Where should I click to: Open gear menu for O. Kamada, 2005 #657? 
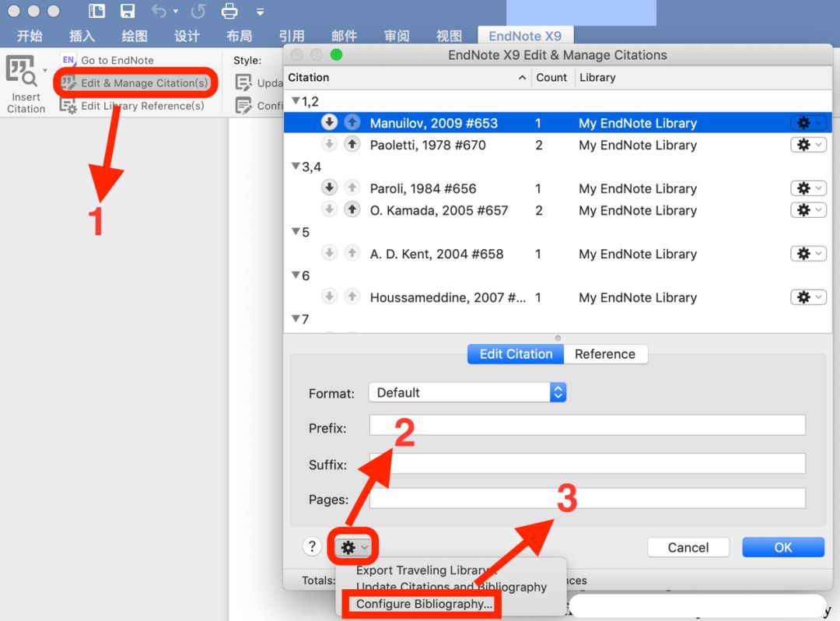[x=808, y=210]
